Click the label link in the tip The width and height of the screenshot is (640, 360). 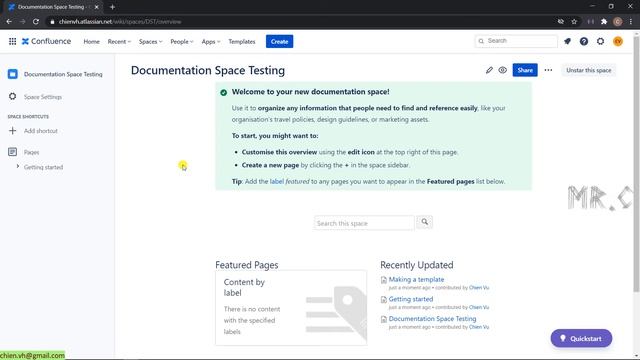[276, 181]
